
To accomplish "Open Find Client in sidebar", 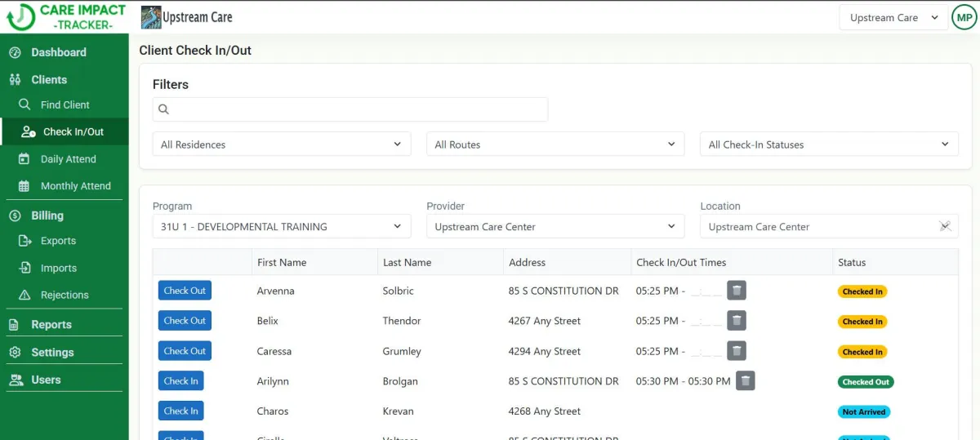I will click(65, 104).
